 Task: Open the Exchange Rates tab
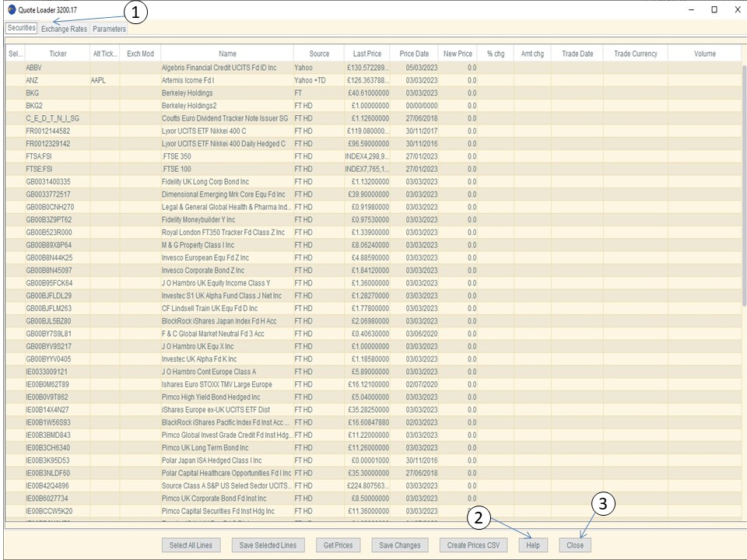coord(64,29)
